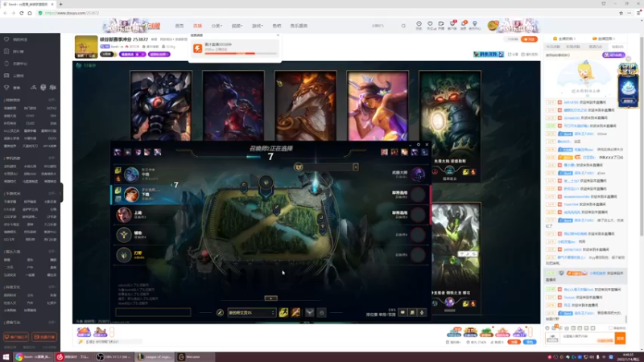Open the rune page dropdown in champion select
Screen dimensions: 644x362
[251, 313]
